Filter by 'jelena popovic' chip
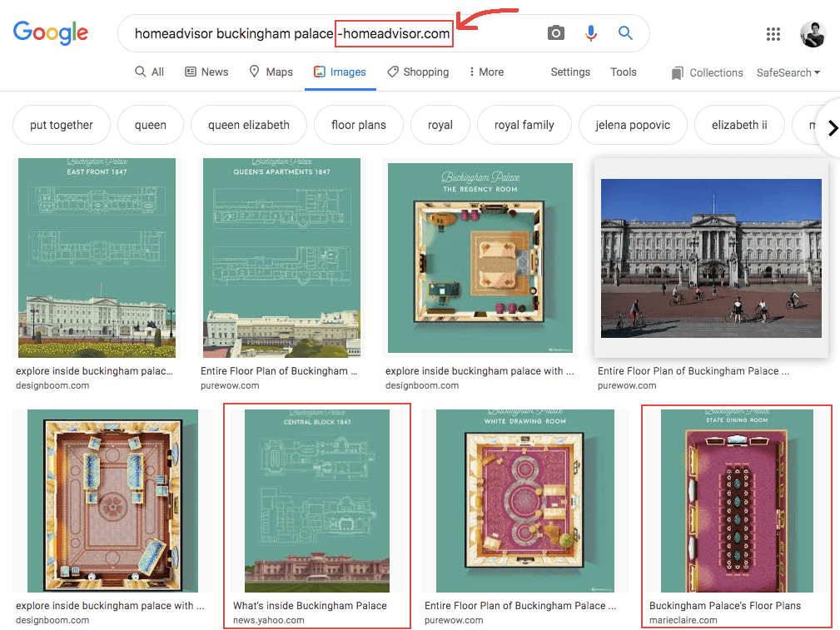840x630 pixels. (633, 125)
